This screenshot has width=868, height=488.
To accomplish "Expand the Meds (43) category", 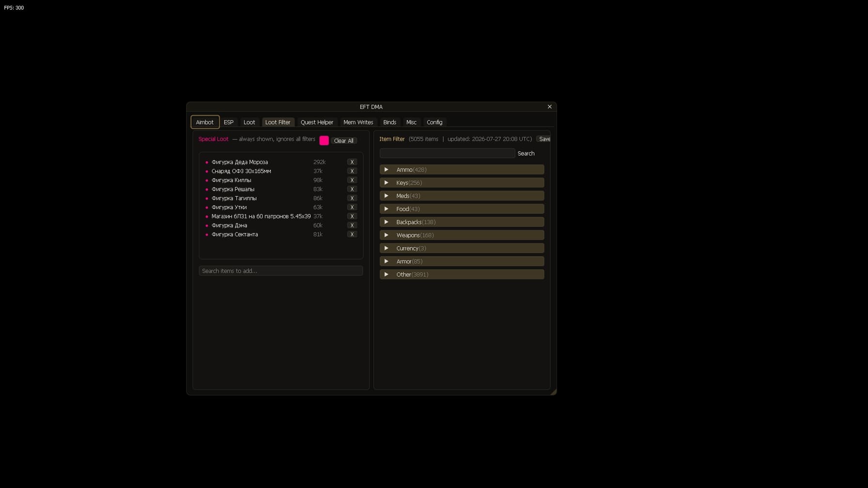I will [462, 196].
